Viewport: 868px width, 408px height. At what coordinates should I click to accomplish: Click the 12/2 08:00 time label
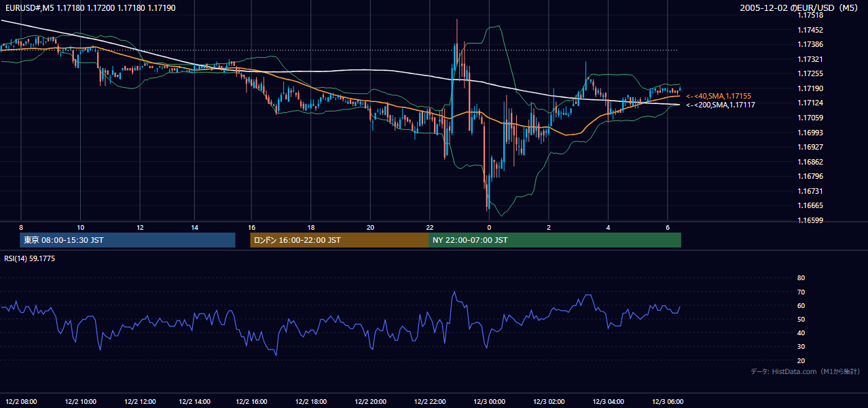22,401
